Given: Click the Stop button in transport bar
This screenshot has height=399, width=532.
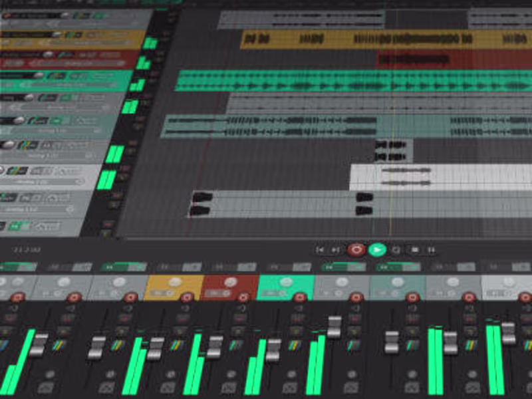Looking at the screenshot, I should tap(414, 250).
